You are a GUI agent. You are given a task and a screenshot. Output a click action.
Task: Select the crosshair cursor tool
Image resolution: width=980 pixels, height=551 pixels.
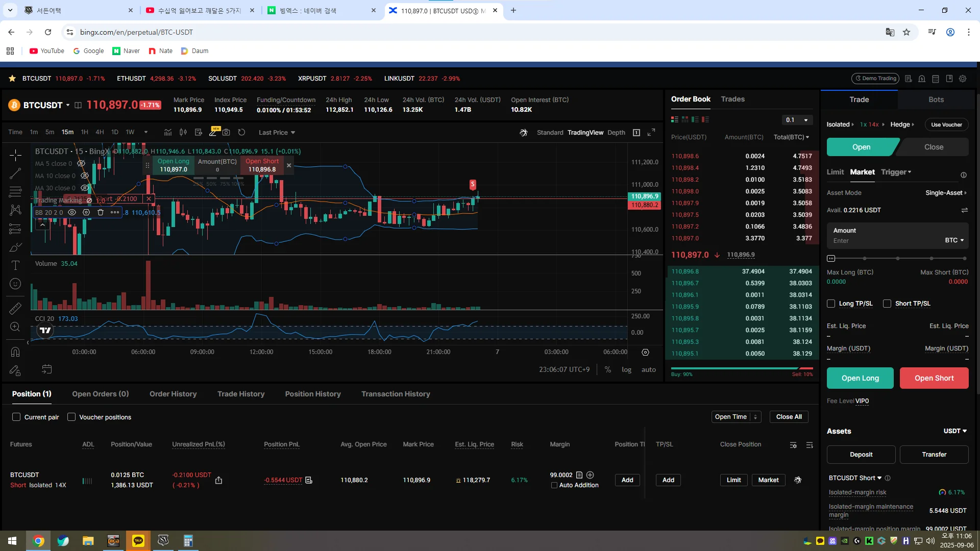15,155
